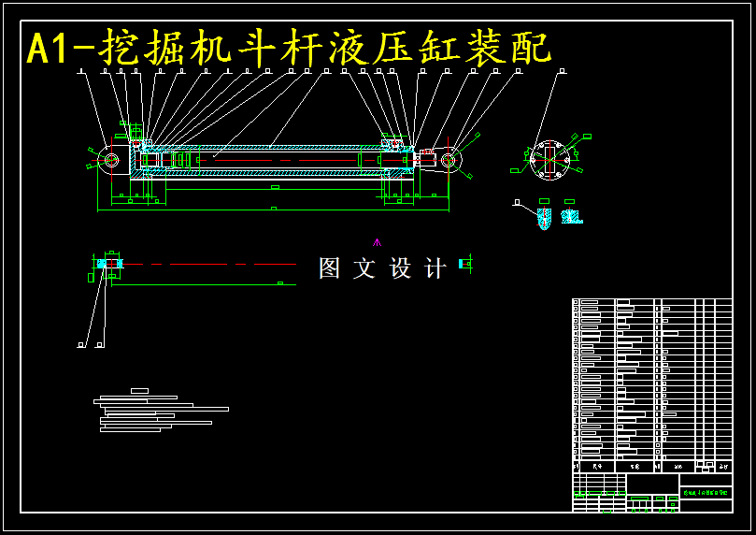Click the yellow title A1-挖掘机斗杆液压缸装配

pyautogui.click(x=289, y=48)
